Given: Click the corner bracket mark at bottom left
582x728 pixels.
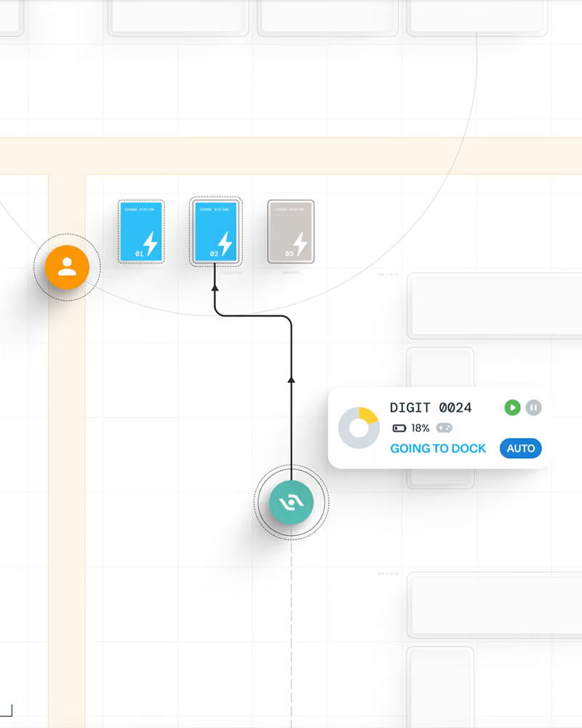Looking at the screenshot, I should 7,711.
